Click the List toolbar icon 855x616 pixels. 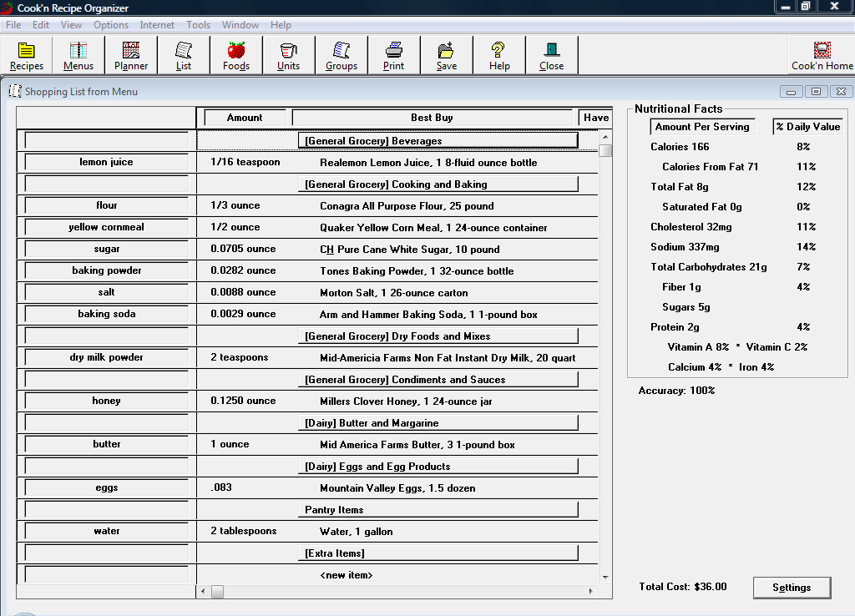[x=183, y=56]
